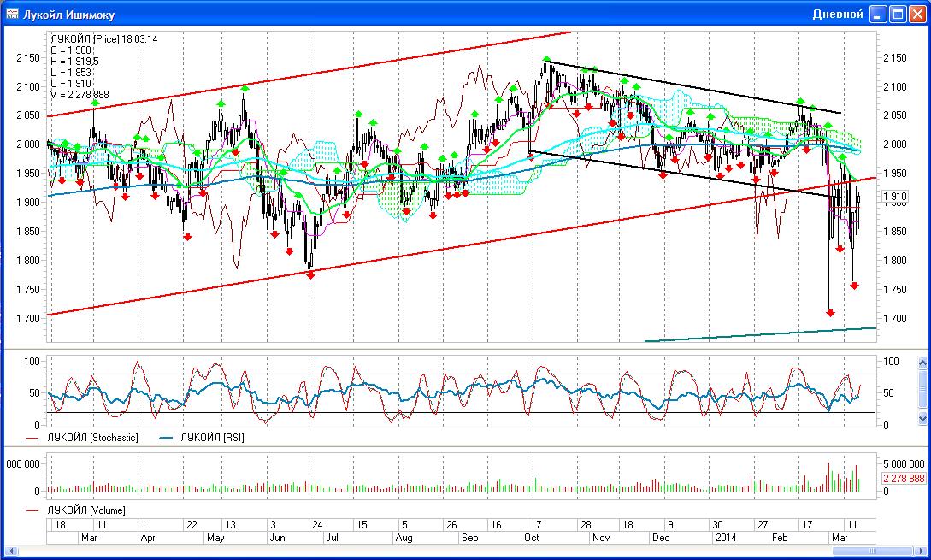
Task: Click the ЛУКОЙЛ [Price] 18.03.14 header text
Action: point(104,39)
